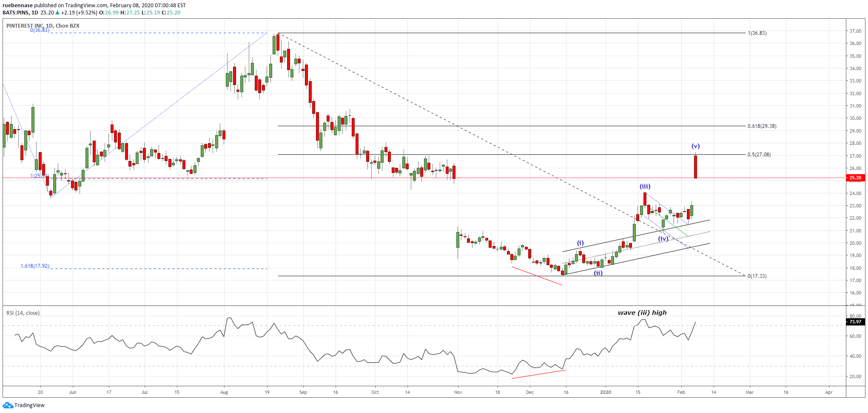Click the wave (iv) annotation label
Image resolution: width=868 pixels, height=413 pixels.
663,239
